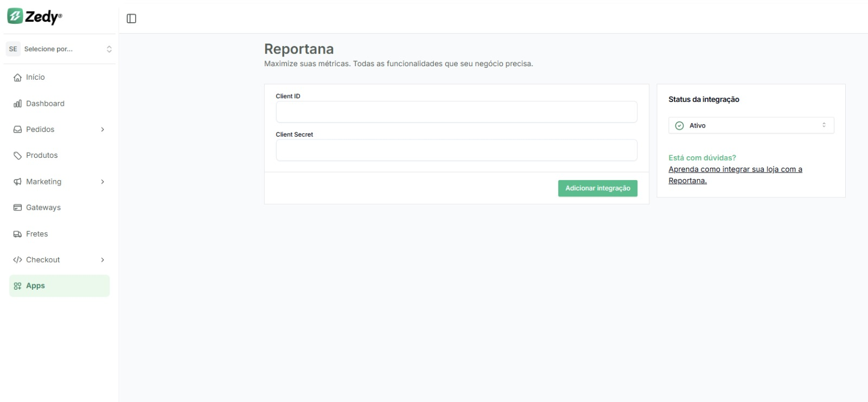Click the Fretes truck icon
The image size is (868, 402).
coord(17,234)
